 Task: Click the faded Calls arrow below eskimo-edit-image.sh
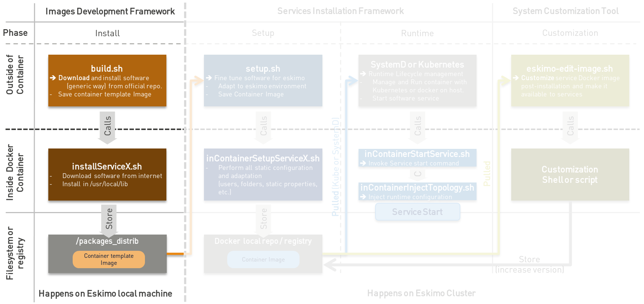coord(570,127)
